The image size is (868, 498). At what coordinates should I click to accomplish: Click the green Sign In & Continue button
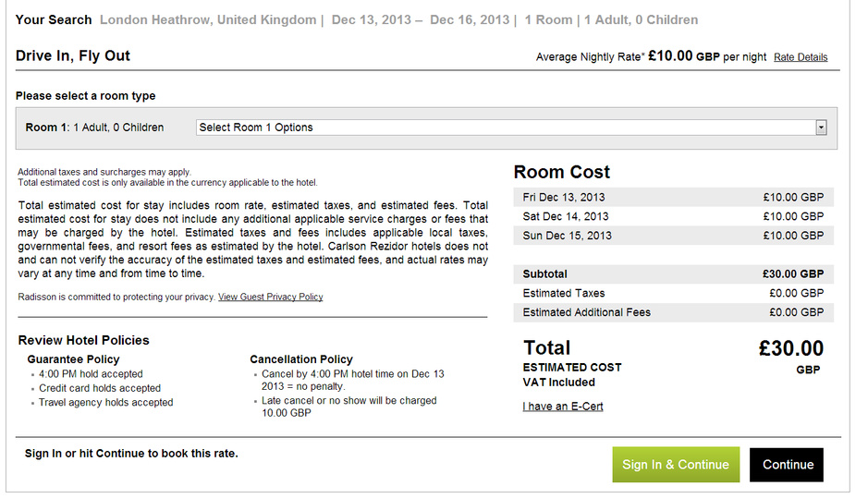[676, 464]
